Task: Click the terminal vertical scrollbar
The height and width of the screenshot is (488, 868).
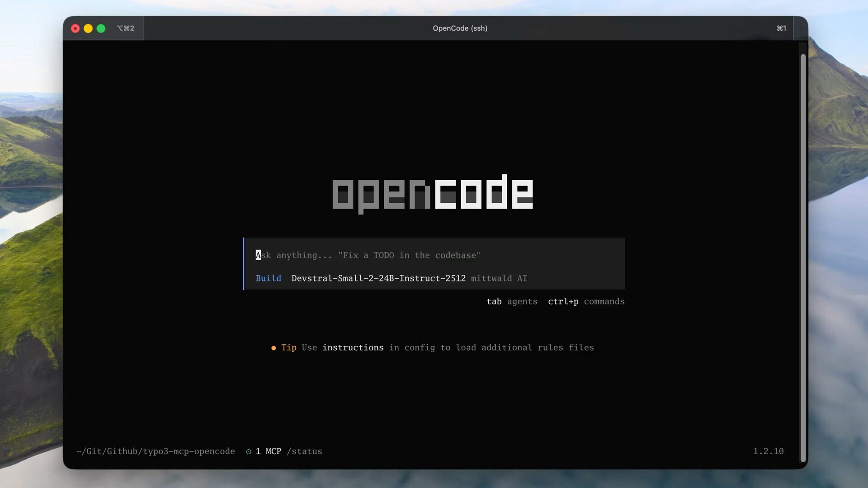Action: click(x=803, y=258)
